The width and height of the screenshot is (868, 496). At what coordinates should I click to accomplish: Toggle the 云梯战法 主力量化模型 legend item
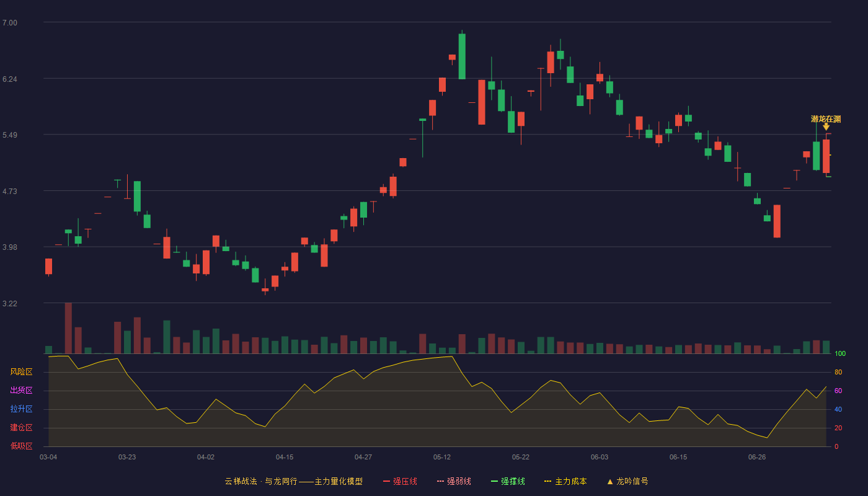(x=294, y=481)
